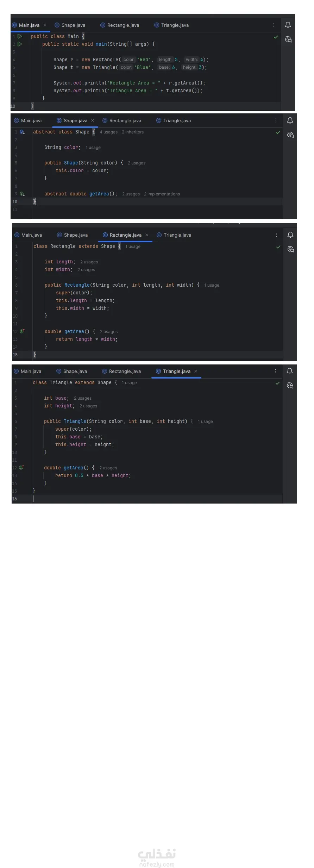Open AI assistant icon beside the Rectangle.java editor
Screen dimensions: 314x868
pos(291,249)
